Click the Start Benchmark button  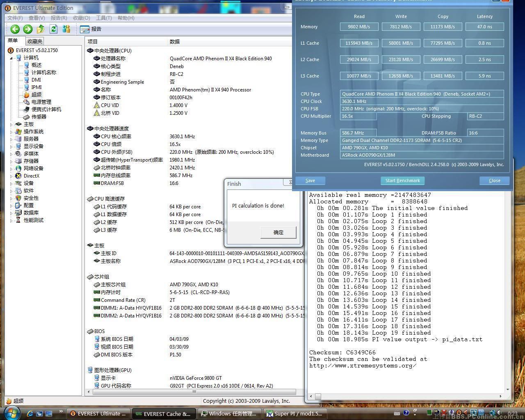tap(402, 180)
